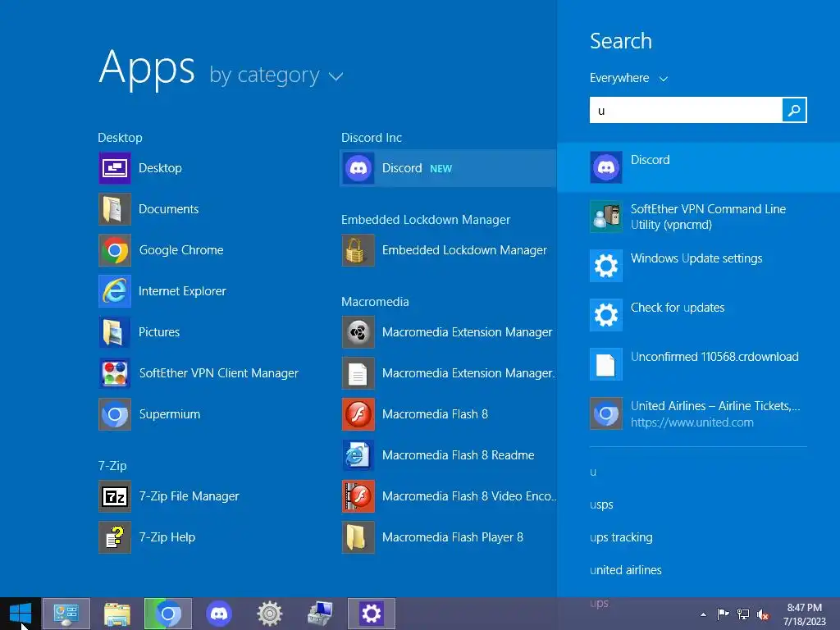Click the muted volume tray icon
840x630 pixels.
coord(762,614)
